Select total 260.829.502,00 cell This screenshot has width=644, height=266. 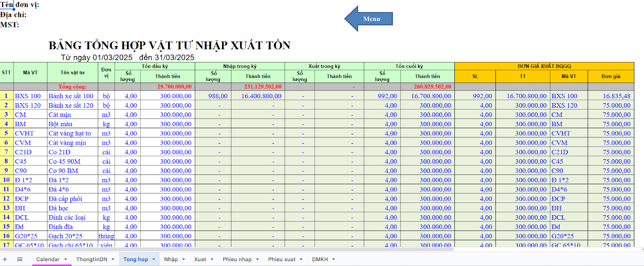click(428, 87)
